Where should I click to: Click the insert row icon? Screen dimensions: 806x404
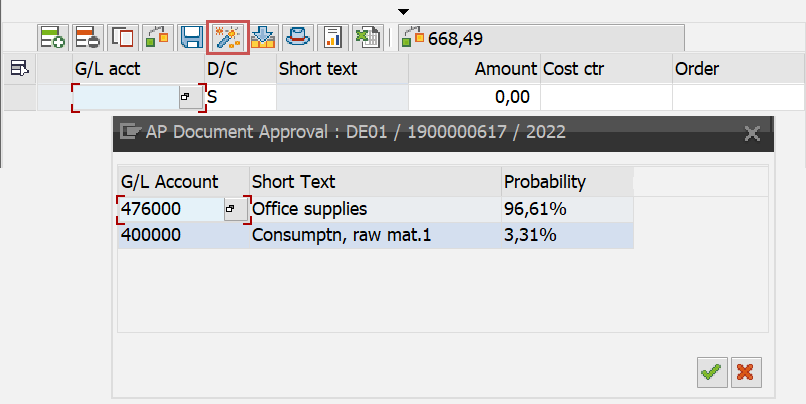pyautogui.click(x=52, y=38)
